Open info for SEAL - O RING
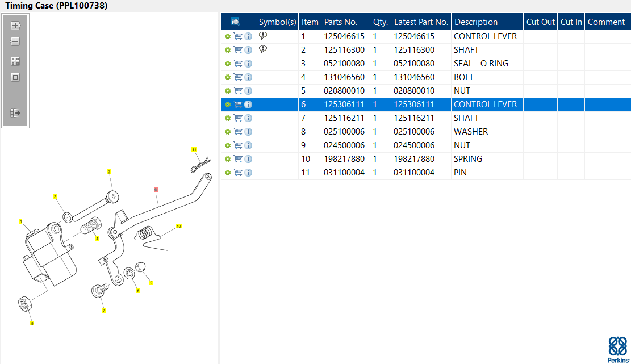The image size is (631, 364). [x=248, y=64]
